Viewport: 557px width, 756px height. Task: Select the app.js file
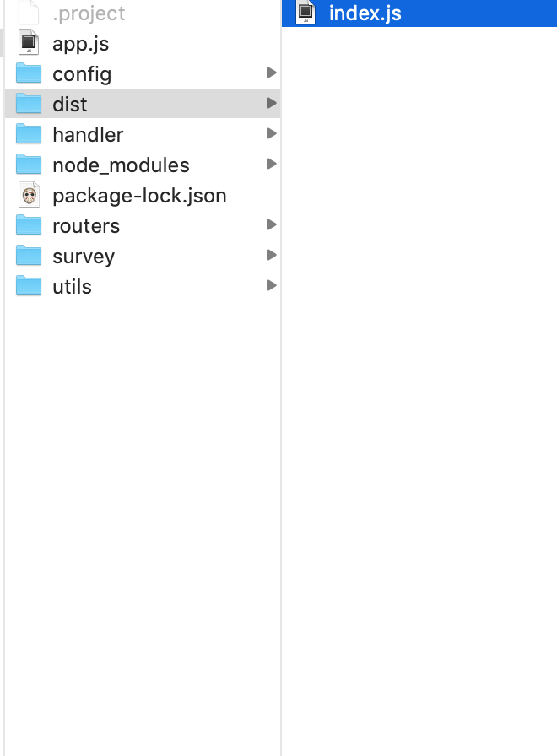(80, 42)
